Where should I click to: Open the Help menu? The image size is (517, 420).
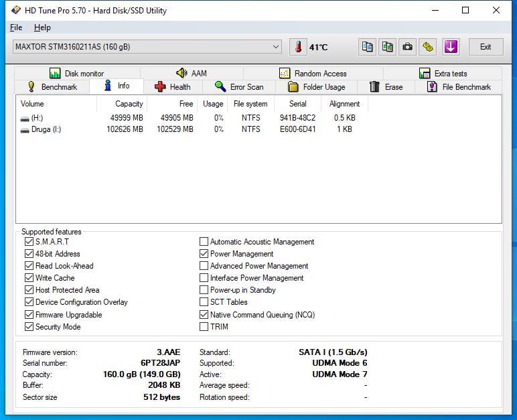coord(42,27)
